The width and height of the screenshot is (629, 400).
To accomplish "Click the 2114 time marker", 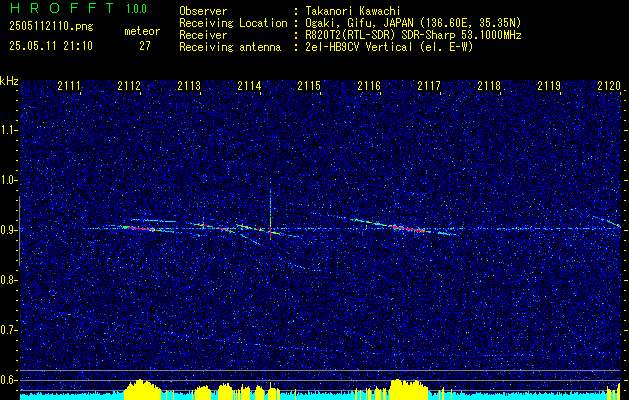I will point(249,86).
